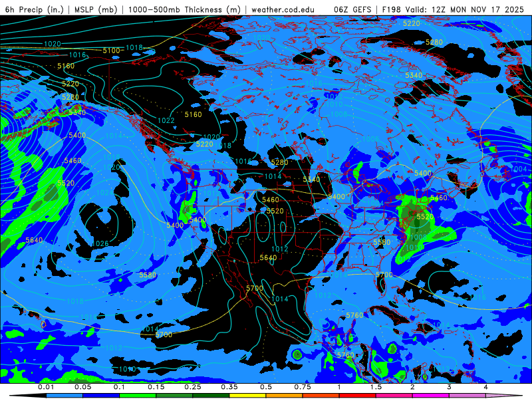The height and width of the screenshot is (399, 532).
Task: Click the '5280' label above '1014' in Canada
Action: point(279,162)
